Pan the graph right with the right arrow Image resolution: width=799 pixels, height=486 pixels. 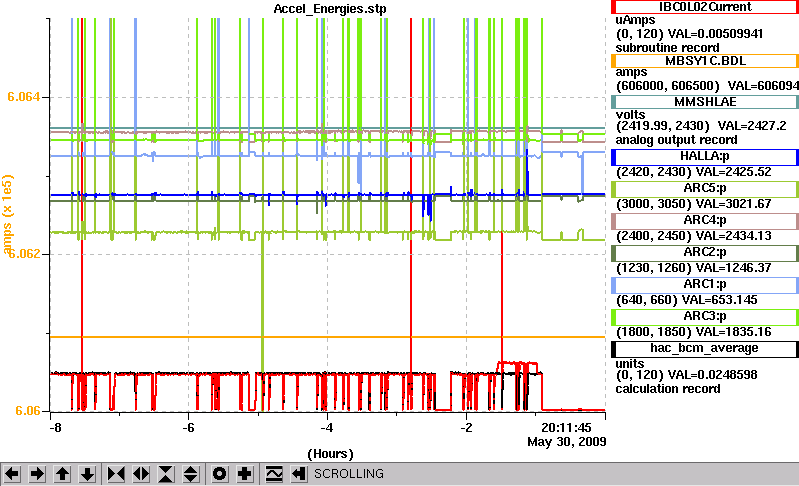click(37, 474)
